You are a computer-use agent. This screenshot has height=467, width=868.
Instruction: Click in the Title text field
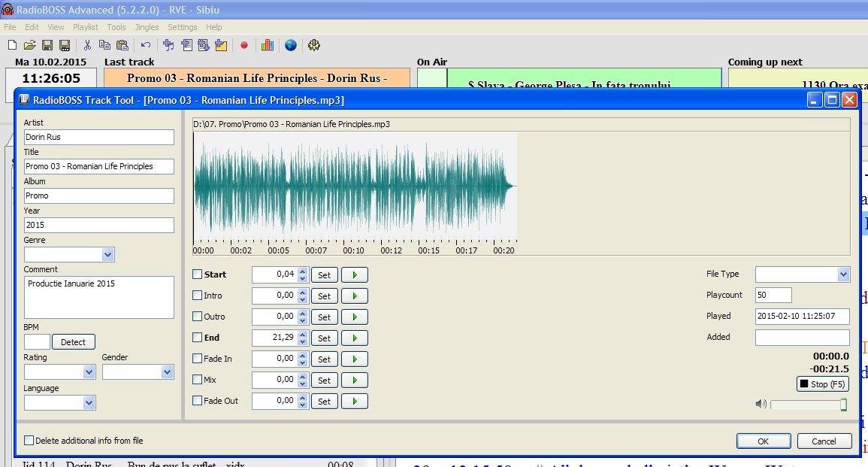coord(98,166)
